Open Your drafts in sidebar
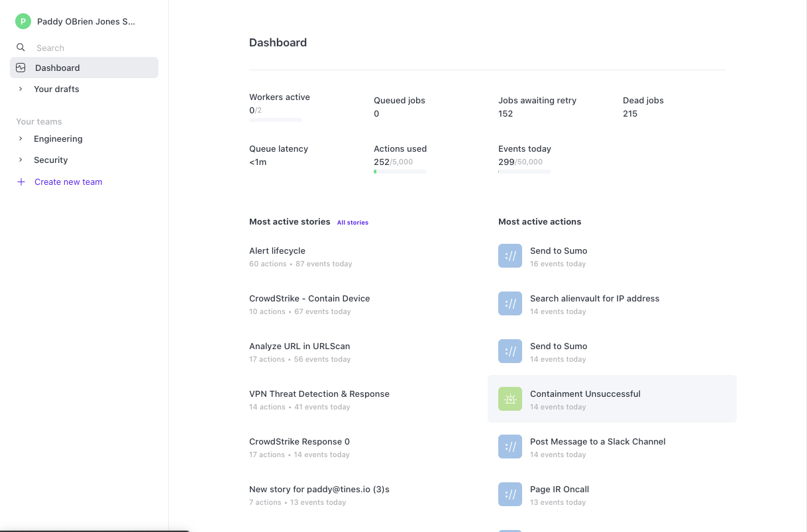 click(x=84, y=89)
